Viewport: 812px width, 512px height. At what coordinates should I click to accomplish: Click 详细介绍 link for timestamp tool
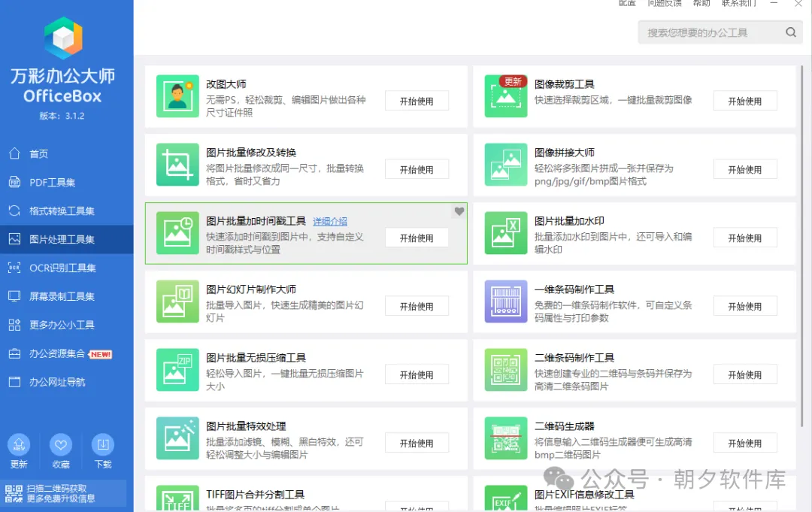click(330, 221)
